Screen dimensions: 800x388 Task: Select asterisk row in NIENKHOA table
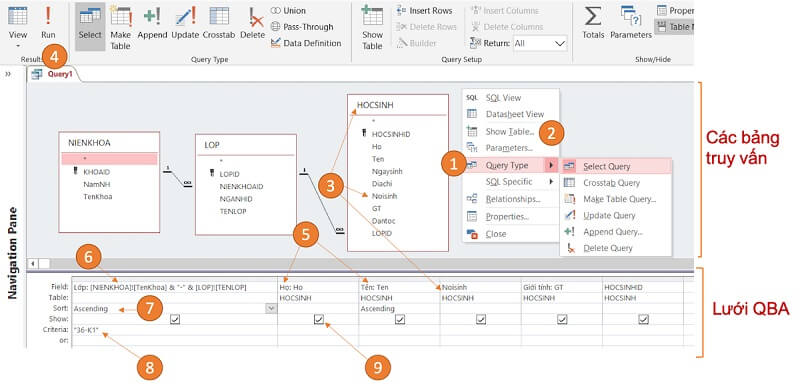[x=109, y=159]
